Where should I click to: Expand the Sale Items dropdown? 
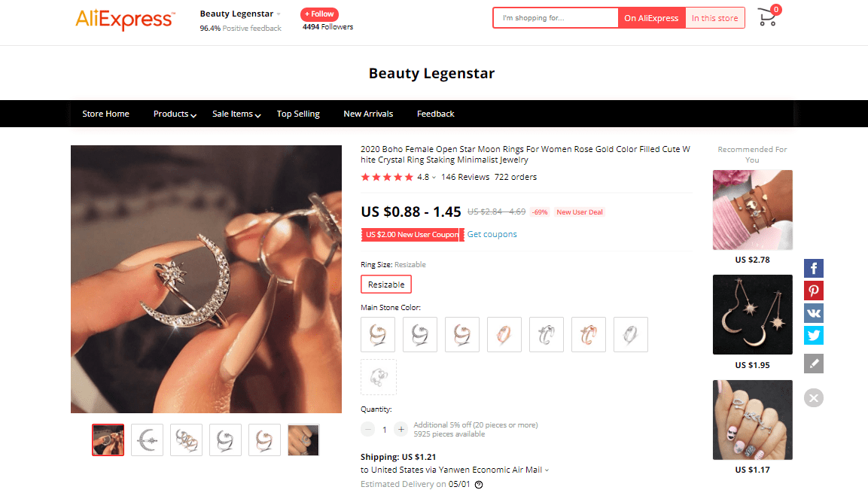click(x=236, y=114)
